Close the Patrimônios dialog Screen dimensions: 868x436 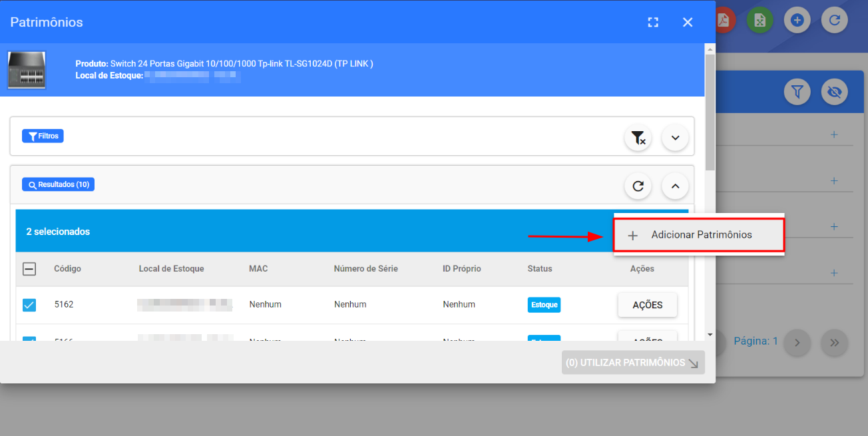tap(688, 22)
